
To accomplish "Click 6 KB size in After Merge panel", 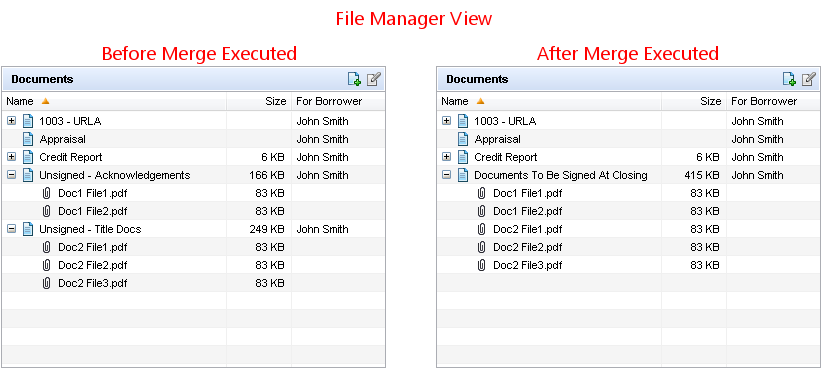I will 708,157.
